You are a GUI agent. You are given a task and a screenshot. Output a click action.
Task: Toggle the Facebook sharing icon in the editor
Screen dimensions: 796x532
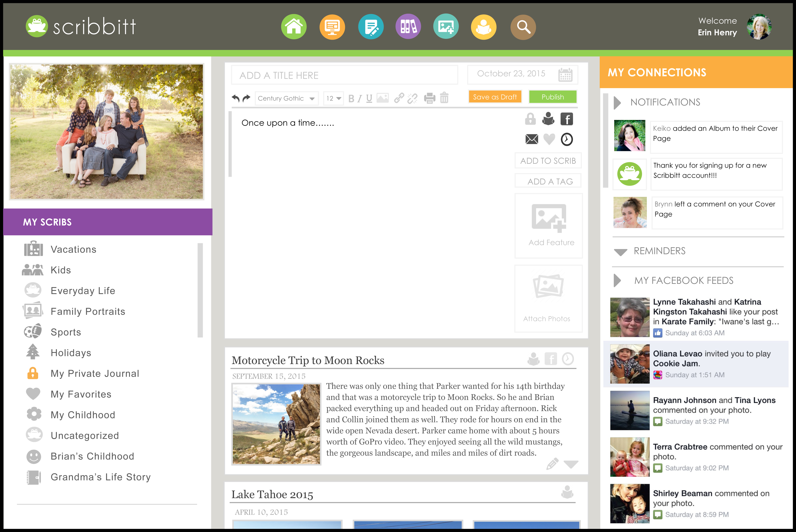(566, 119)
